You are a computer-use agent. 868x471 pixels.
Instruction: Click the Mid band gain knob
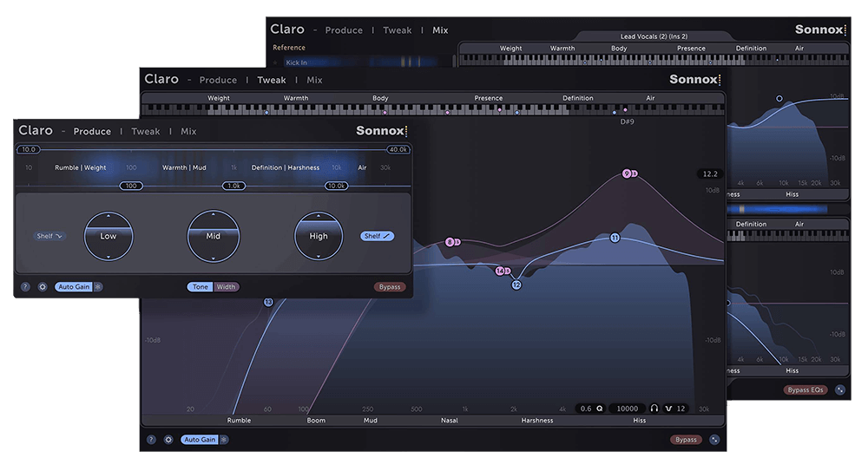tap(214, 236)
